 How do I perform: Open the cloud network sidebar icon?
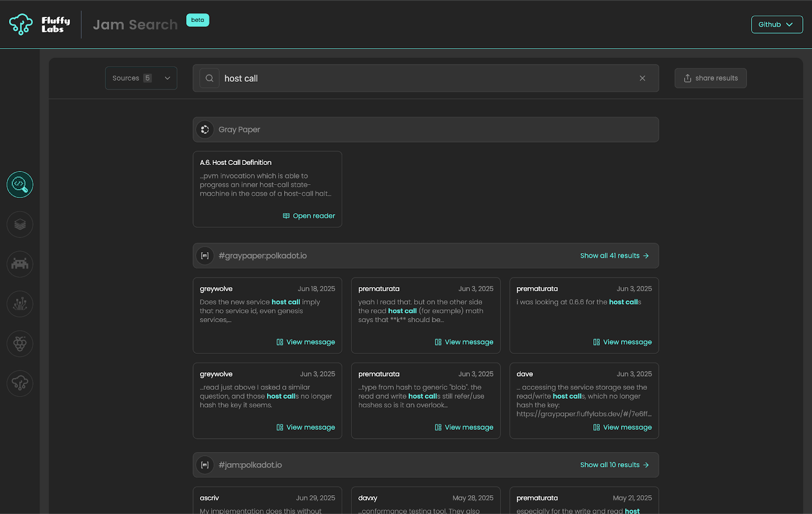tap(20, 383)
